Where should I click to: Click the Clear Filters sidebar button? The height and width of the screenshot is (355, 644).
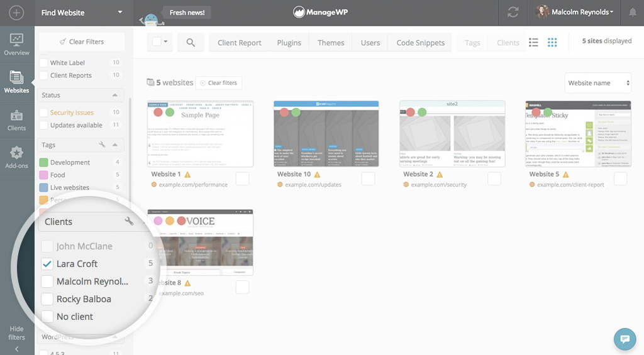(x=82, y=41)
